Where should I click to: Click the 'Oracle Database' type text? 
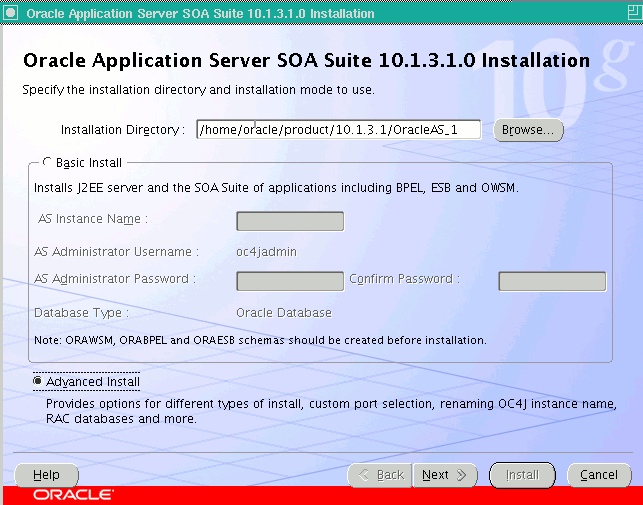(x=284, y=313)
